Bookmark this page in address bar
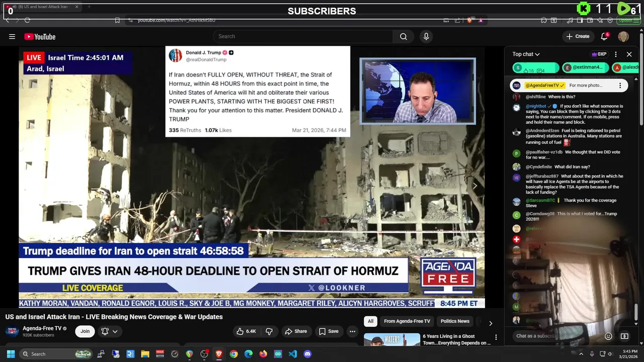 [x=117, y=20]
